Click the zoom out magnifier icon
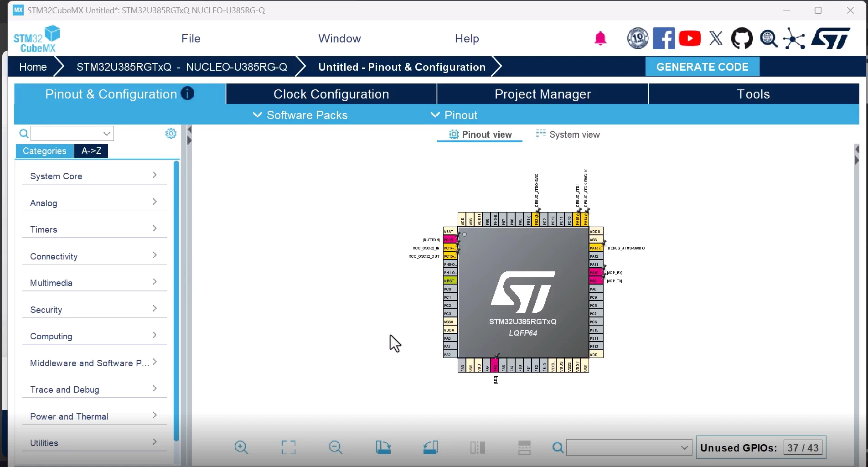 point(336,447)
